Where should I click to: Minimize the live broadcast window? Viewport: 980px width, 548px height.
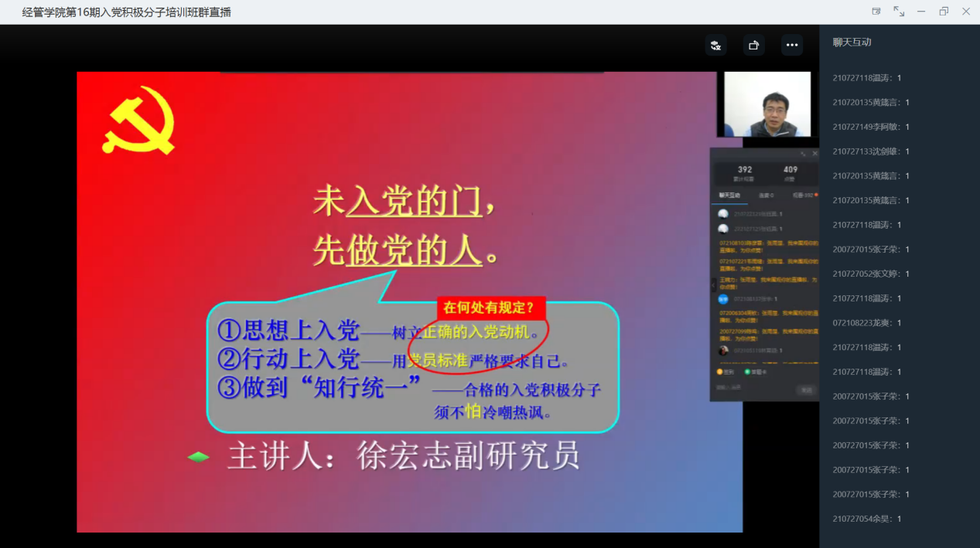tap(921, 12)
